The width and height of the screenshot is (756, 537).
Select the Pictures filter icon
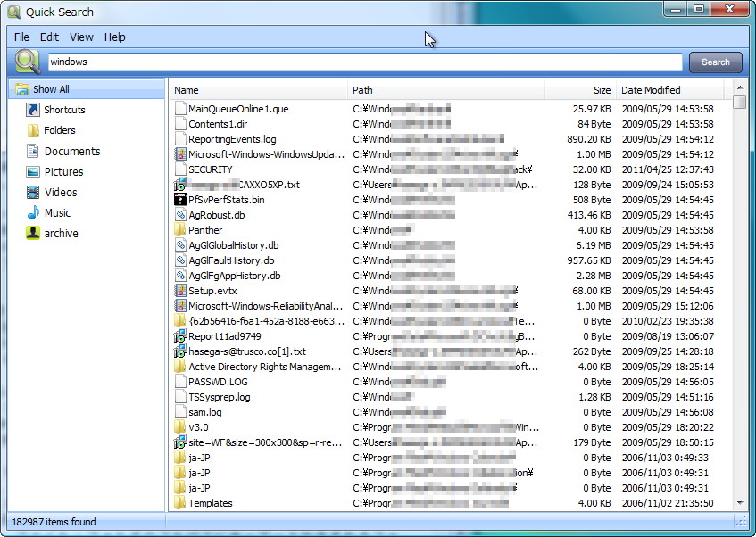click(33, 171)
